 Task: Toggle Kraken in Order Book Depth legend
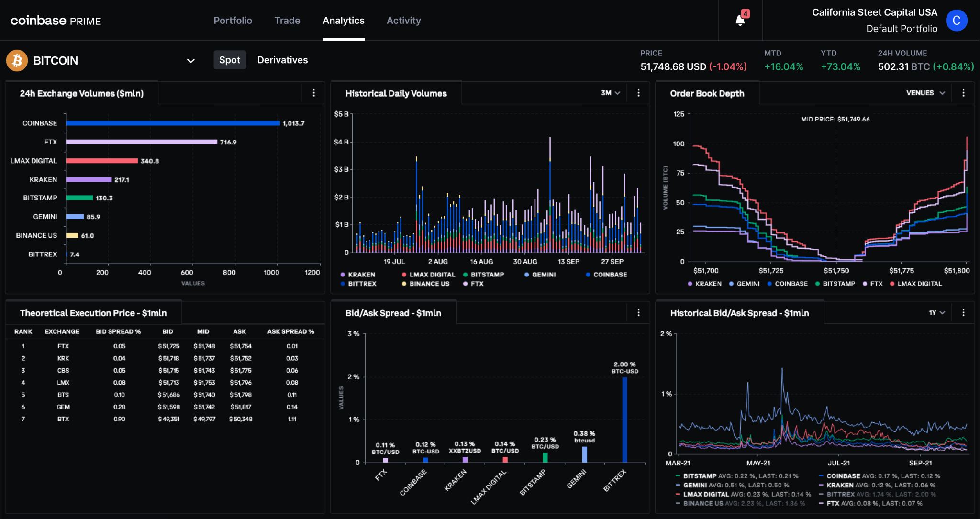704,284
